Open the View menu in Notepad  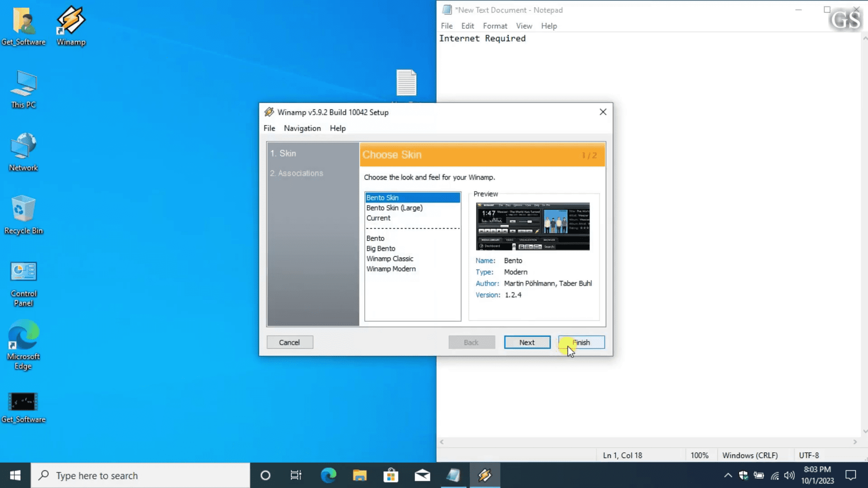(524, 26)
